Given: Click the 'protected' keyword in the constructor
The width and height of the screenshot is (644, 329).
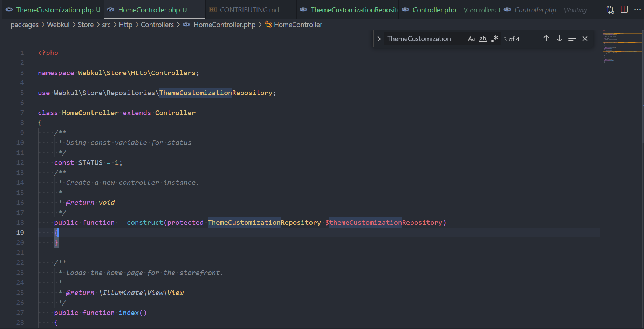Looking at the screenshot, I should 185,223.
